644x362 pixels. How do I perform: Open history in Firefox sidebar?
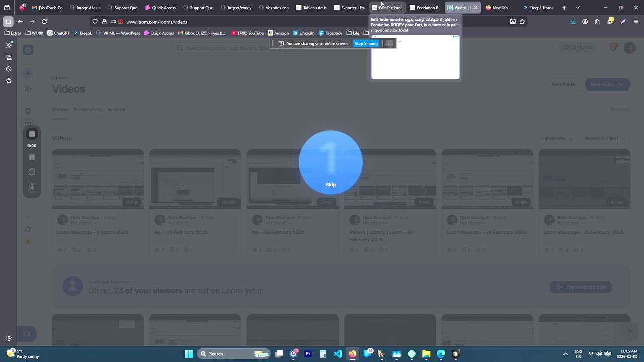click(x=9, y=69)
